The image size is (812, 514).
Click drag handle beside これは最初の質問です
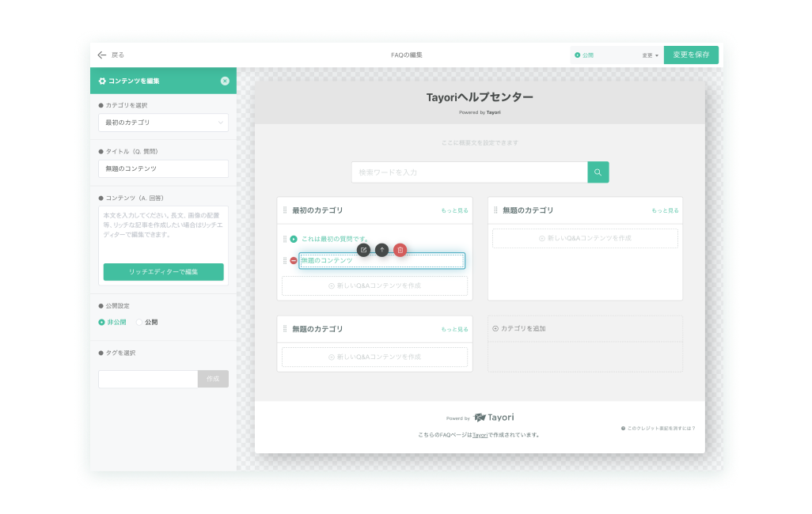click(x=285, y=239)
